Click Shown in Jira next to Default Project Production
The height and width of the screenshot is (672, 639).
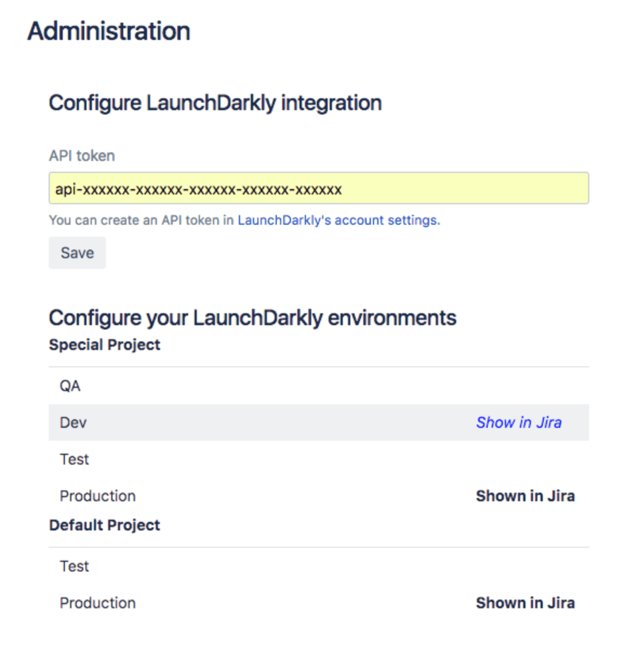click(525, 602)
